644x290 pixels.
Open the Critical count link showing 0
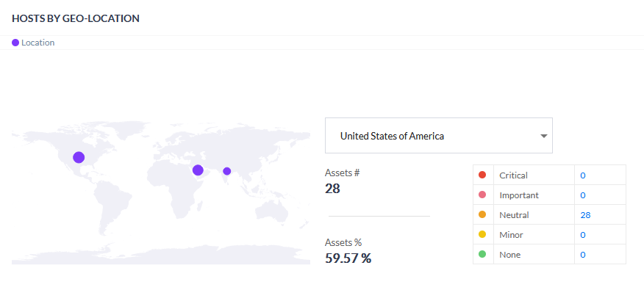(582, 175)
